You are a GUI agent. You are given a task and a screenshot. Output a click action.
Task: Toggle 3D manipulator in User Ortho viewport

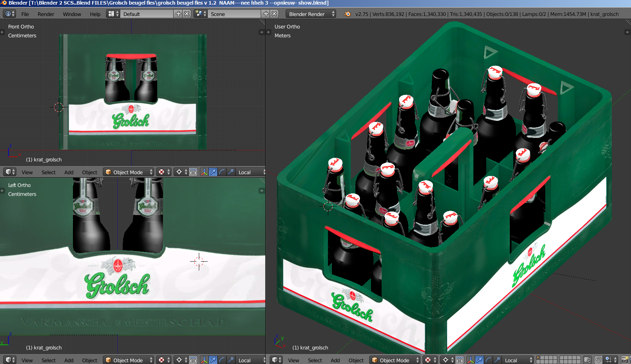pyautogui.click(x=471, y=360)
